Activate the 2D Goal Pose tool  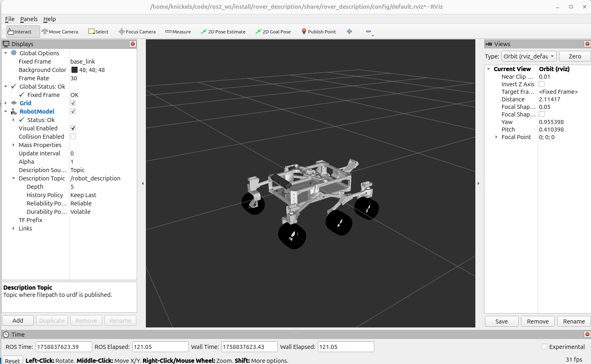[273, 32]
